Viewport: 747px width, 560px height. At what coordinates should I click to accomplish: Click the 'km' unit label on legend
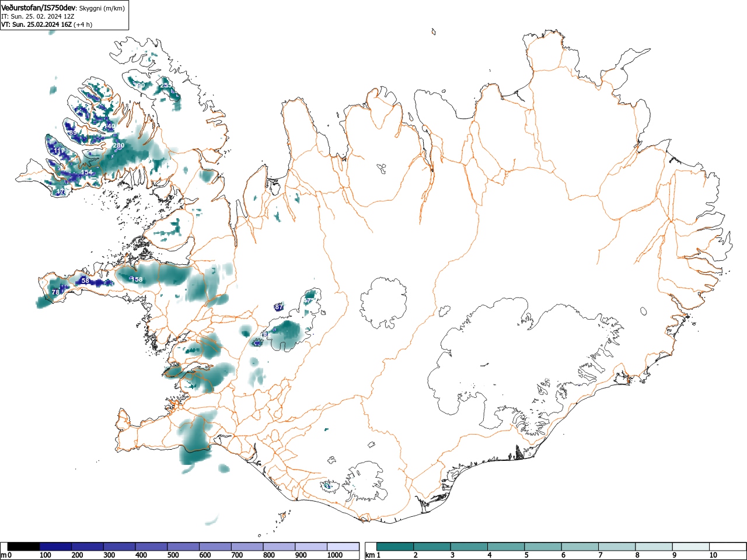coord(370,555)
